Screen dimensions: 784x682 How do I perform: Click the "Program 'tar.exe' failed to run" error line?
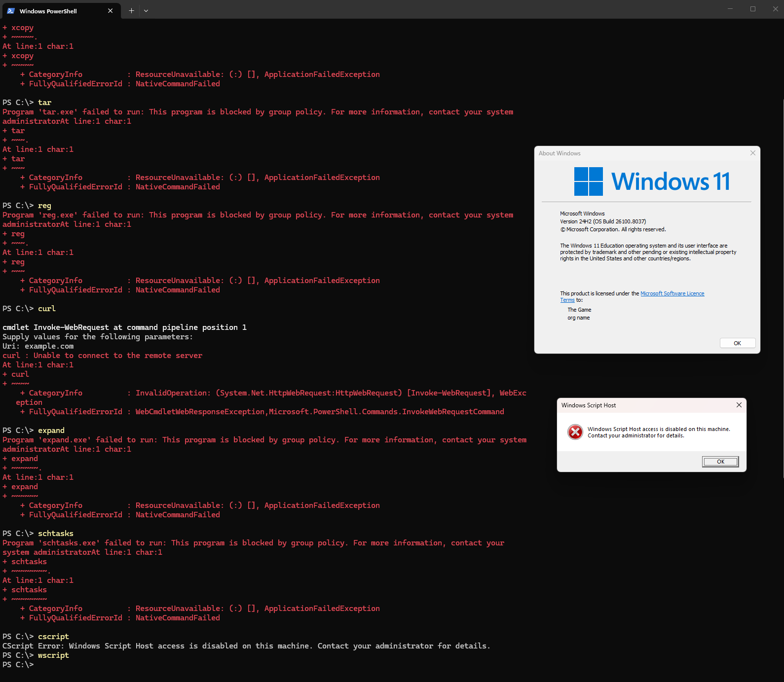pyautogui.click(x=258, y=112)
